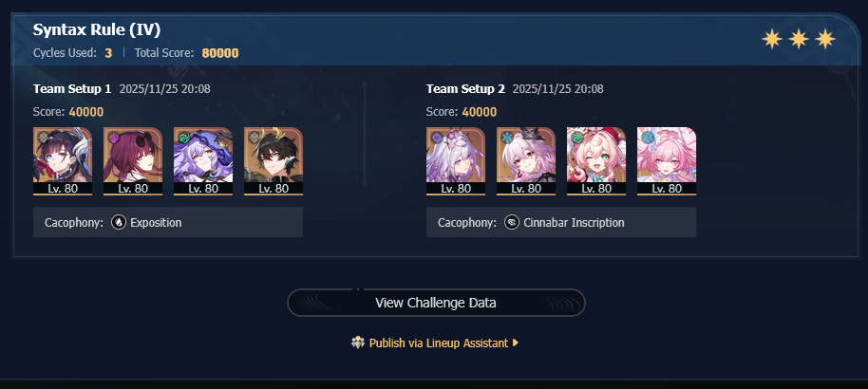
Task: Select the purple-veiled Black Swan portrait
Action: pyautogui.click(x=203, y=161)
